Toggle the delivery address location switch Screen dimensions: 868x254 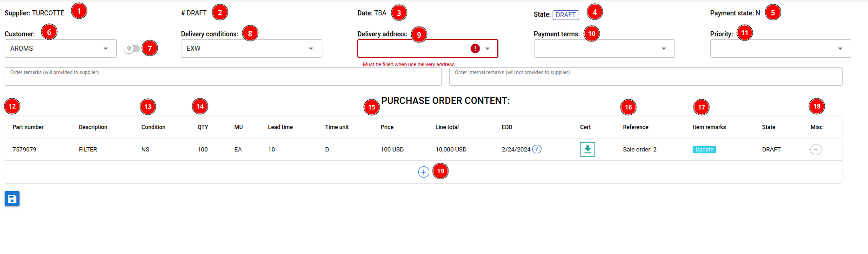[x=132, y=48]
